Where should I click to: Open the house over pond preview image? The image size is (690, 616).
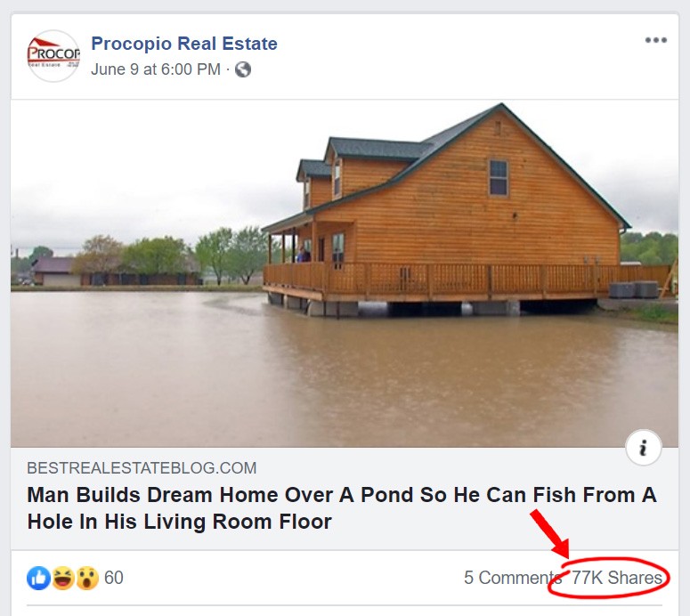[x=345, y=273]
